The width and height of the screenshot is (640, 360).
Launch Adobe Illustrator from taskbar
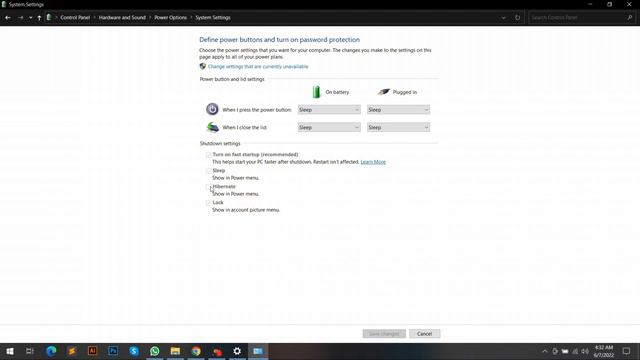coord(93,351)
